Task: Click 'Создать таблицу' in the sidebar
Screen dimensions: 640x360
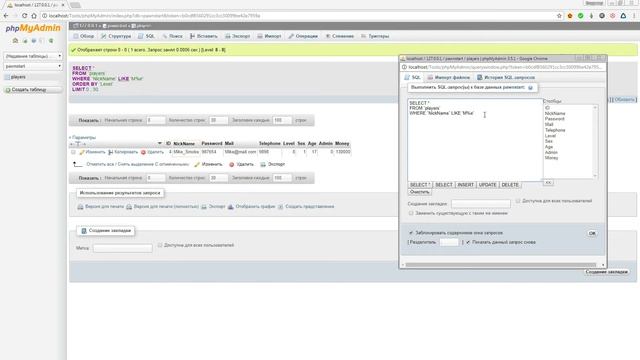Action: (x=33, y=90)
